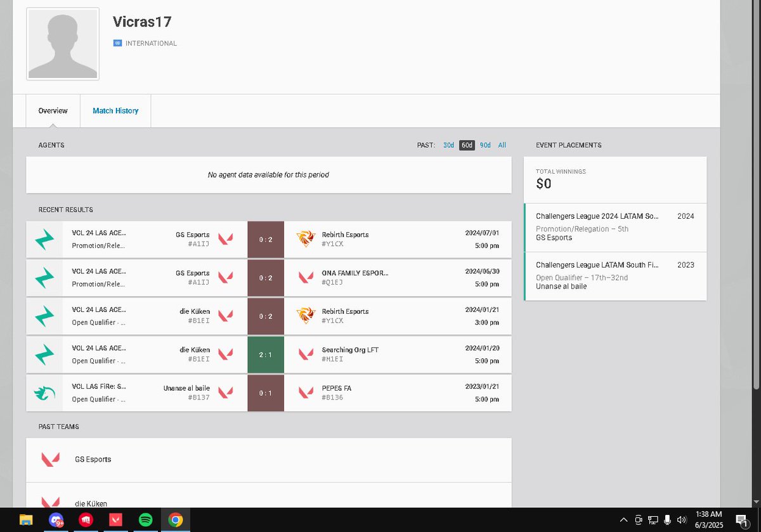This screenshot has height=532, width=761.
Task: Click the international flag icon
Action: click(117, 43)
